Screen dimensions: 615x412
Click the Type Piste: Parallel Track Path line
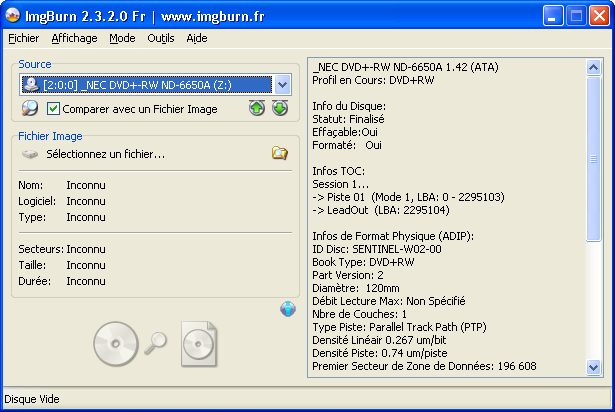click(399, 327)
